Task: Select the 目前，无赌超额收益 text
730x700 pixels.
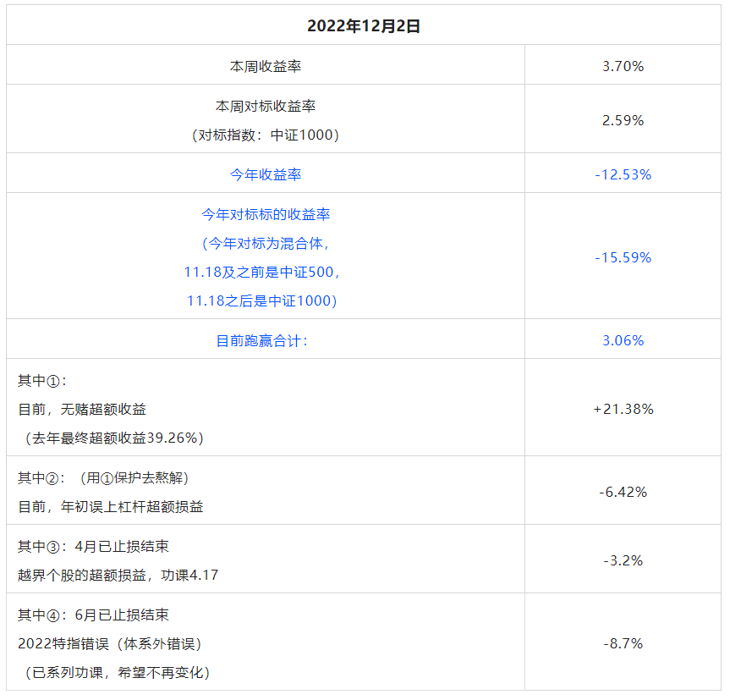Action: click(x=82, y=410)
